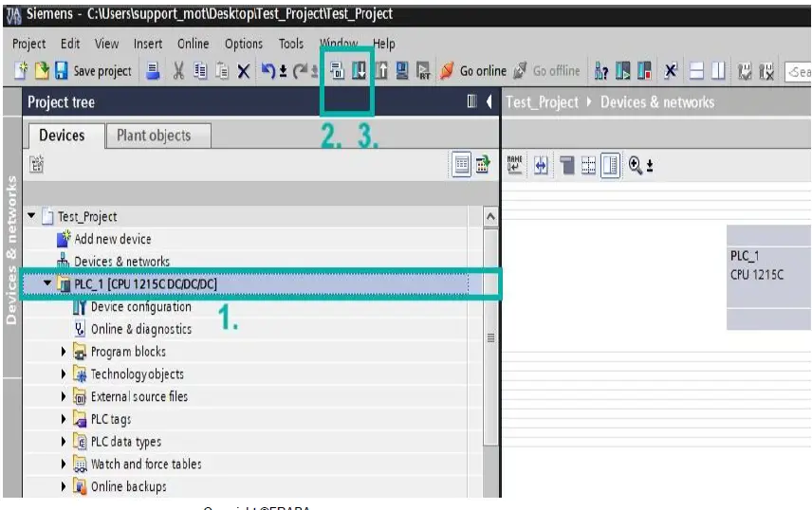Expand the PLC tags folder
Image resolution: width=812 pixels, height=510 pixels.
pos(64,419)
